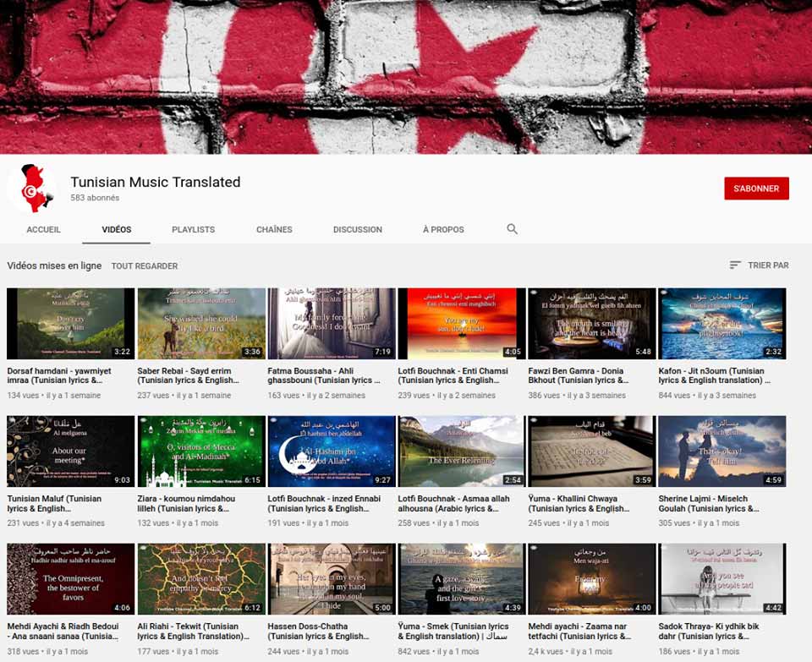Play the Saber Rebai Sayd errim thumbnail
This screenshot has width=812, height=662.
201,324
